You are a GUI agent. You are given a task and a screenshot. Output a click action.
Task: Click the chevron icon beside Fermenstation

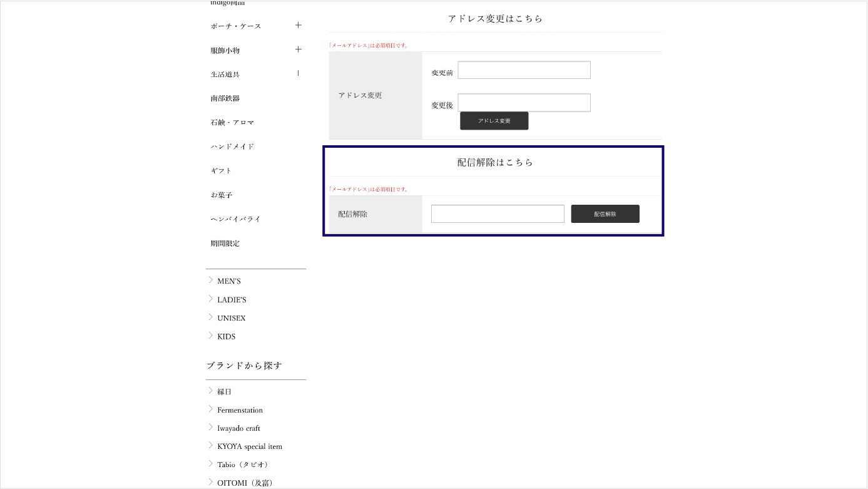211,409
